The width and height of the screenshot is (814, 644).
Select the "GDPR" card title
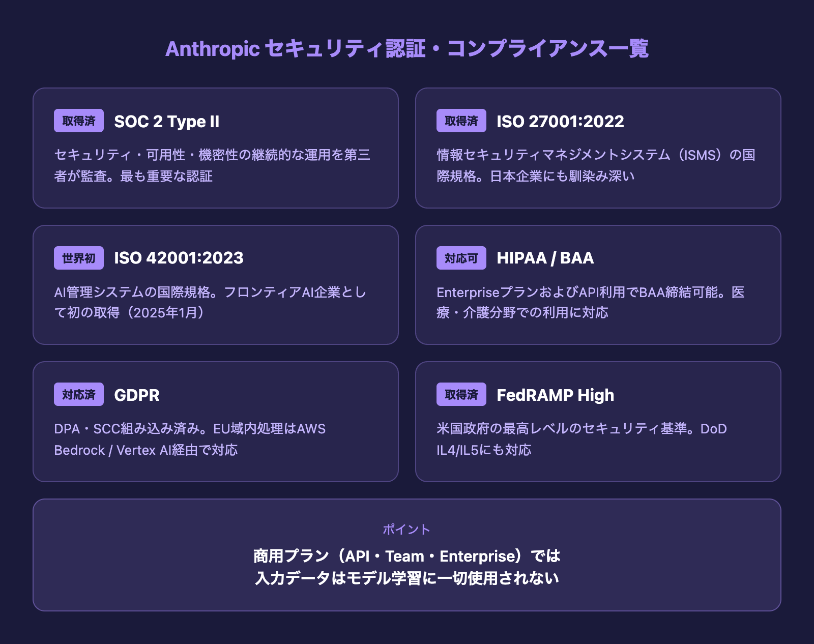pyautogui.click(x=137, y=395)
